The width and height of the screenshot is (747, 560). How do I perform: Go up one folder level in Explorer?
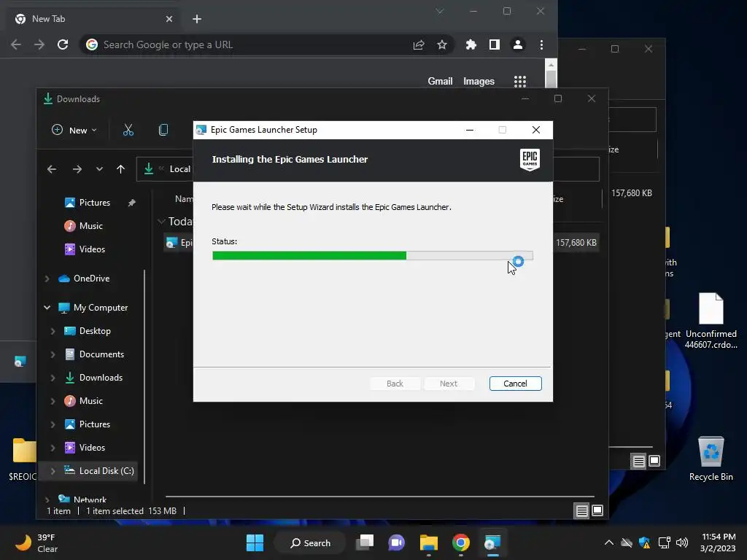coord(120,169)
